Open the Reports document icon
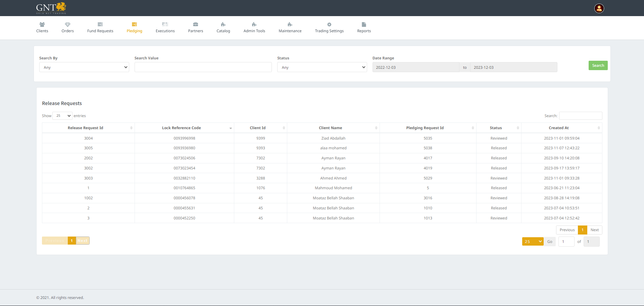Viewport: 644px width, 306px height. (x=364, y=24)
